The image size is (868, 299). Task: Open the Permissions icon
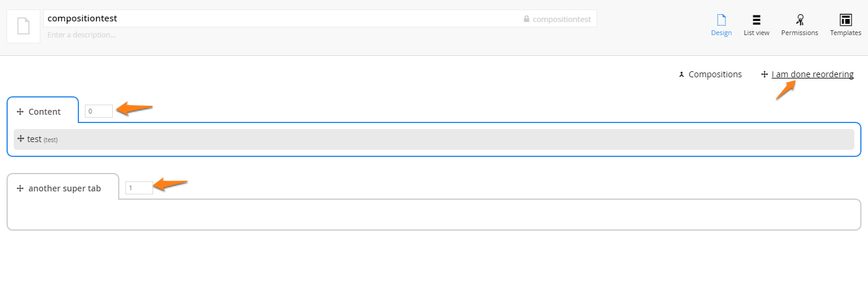click(800, 20)
